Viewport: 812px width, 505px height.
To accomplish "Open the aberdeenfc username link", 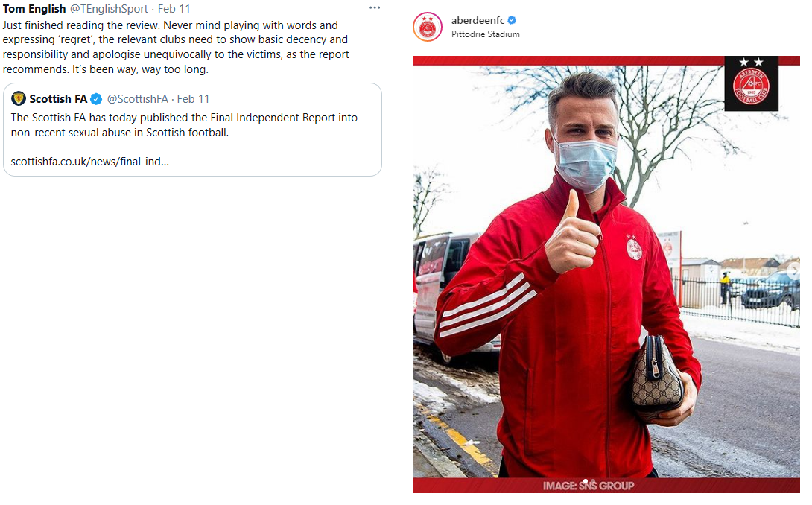I will coord(478,20).
